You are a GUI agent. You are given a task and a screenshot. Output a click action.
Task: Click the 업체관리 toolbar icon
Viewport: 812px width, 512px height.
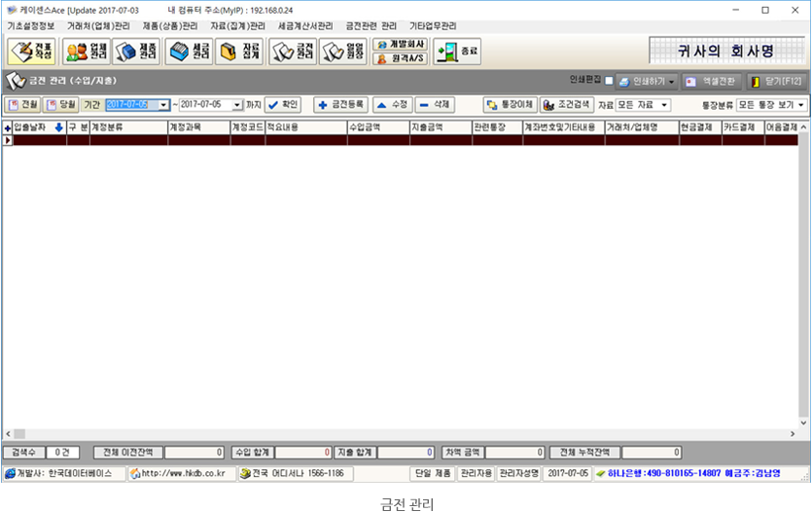[x=86, y=52]
